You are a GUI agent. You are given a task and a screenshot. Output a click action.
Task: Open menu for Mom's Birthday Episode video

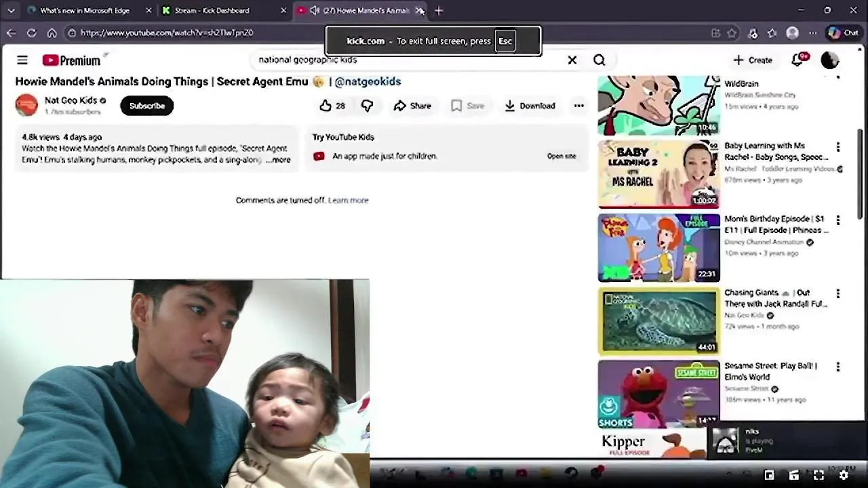(838, 220)
